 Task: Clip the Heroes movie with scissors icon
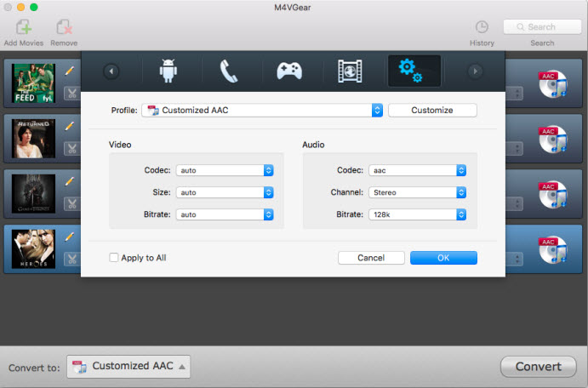pyautogui.click(x=72, y=259)
